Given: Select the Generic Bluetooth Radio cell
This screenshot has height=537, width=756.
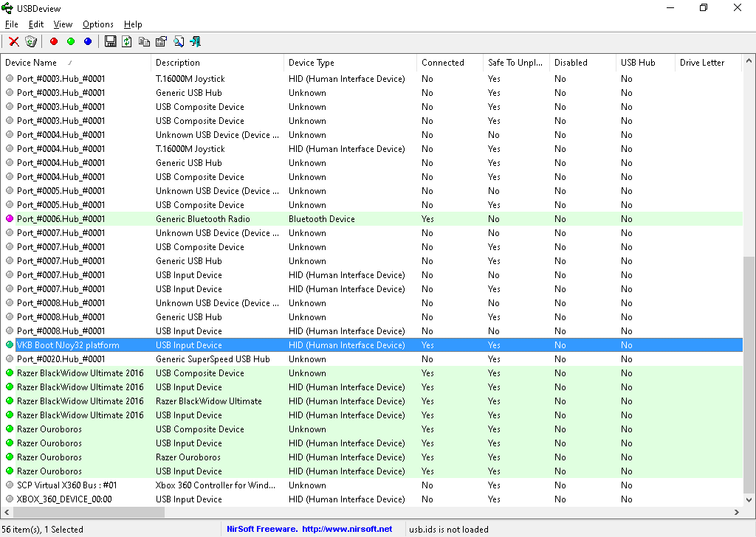Looking at the screenshot, I should coord(203,218).
